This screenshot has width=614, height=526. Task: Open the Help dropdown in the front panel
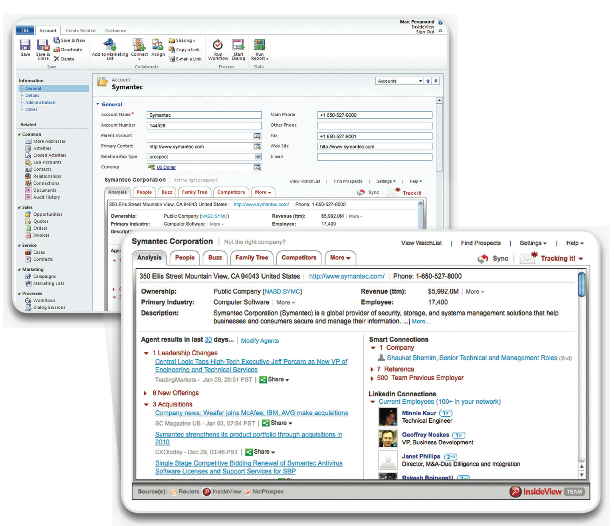point(575,243)
